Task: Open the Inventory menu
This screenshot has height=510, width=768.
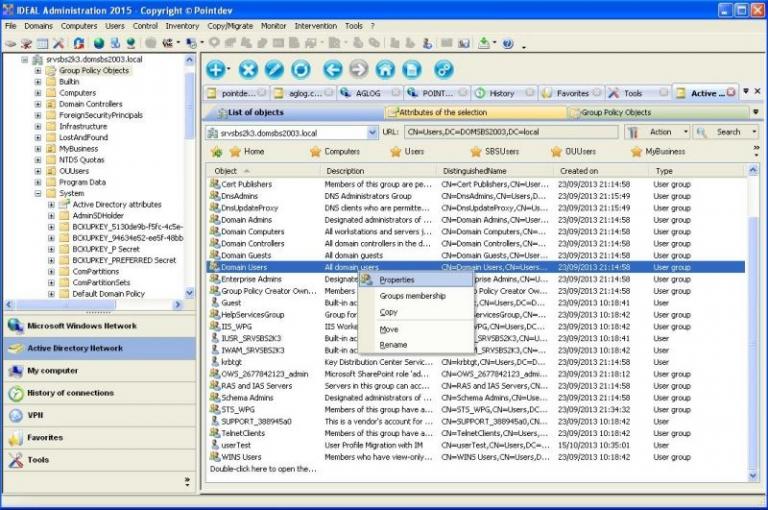Action: [x=182, y=25]
